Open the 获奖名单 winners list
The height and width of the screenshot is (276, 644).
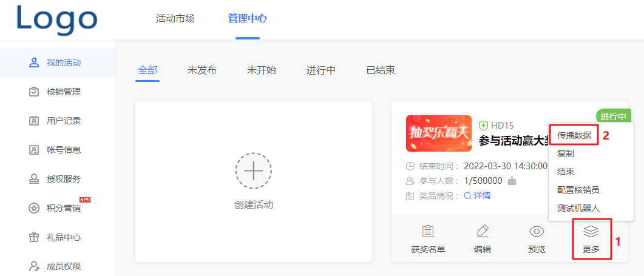click(428, 249)
